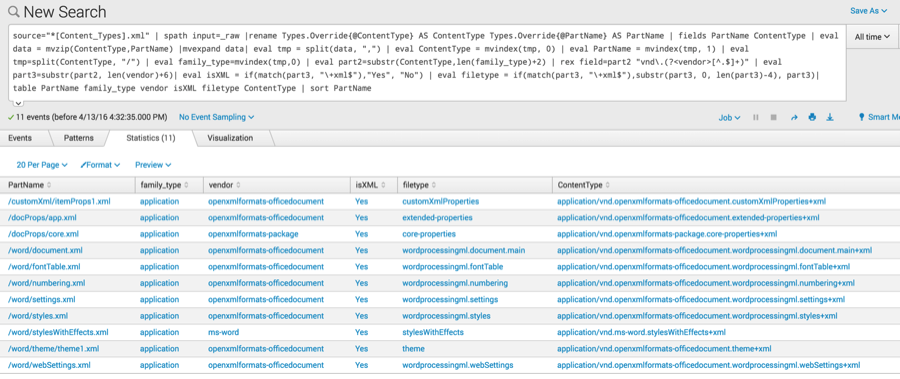Sort by vendor column arrows
This screenshot has width=900, height=379.
click(238, 185)
